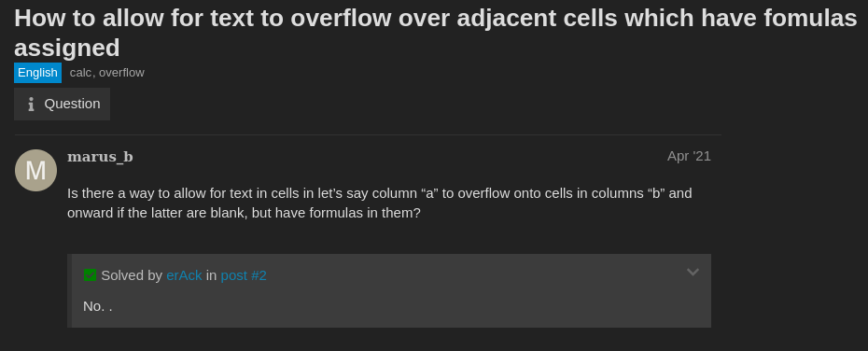Click the question body text paragraph
868x351 pixels.
tap(380, 203)
